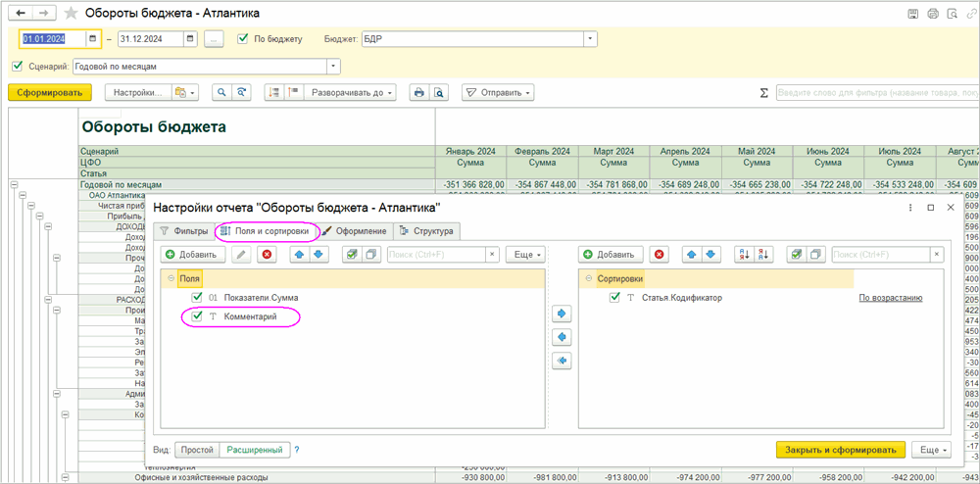This screenshot has width=980, height=484.
Task: Click sort ascending icon in sortings panel
Action: [742, 255]
